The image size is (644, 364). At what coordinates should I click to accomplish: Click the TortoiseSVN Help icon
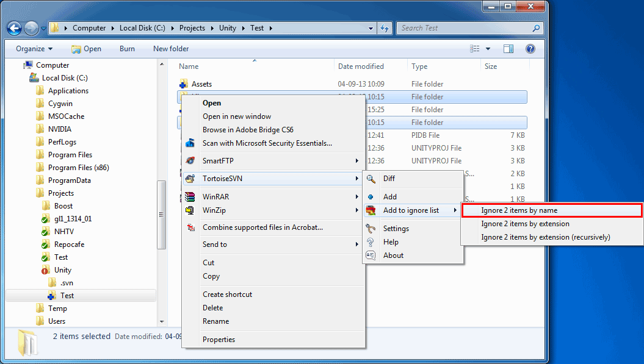[x=371, y=242]
